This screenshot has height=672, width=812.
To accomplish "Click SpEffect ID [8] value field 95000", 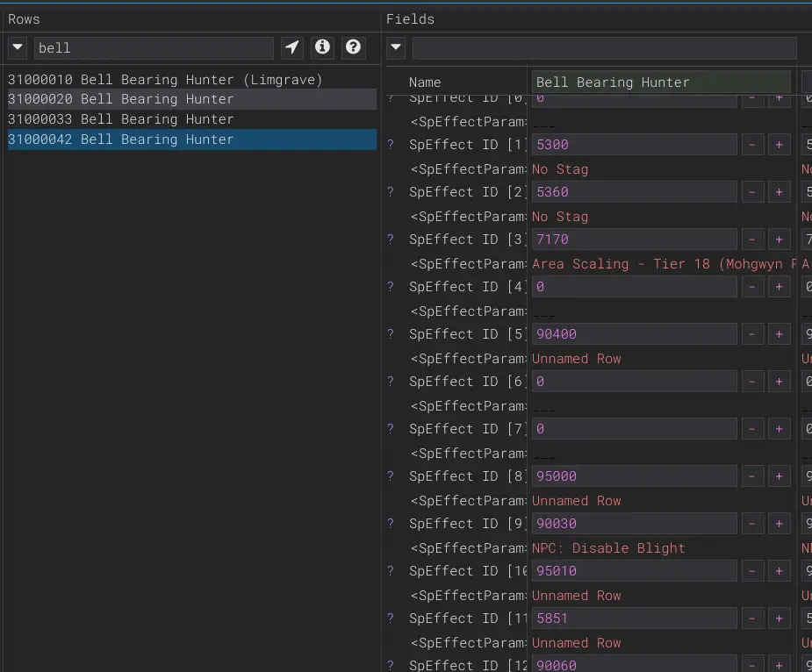I will 635,476.
